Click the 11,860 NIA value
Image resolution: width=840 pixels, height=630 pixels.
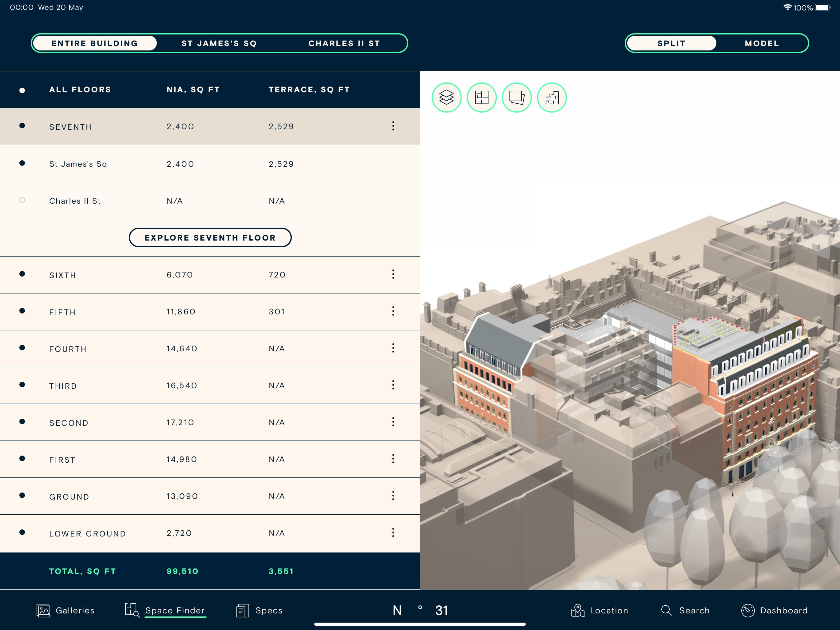click(181, 311)
